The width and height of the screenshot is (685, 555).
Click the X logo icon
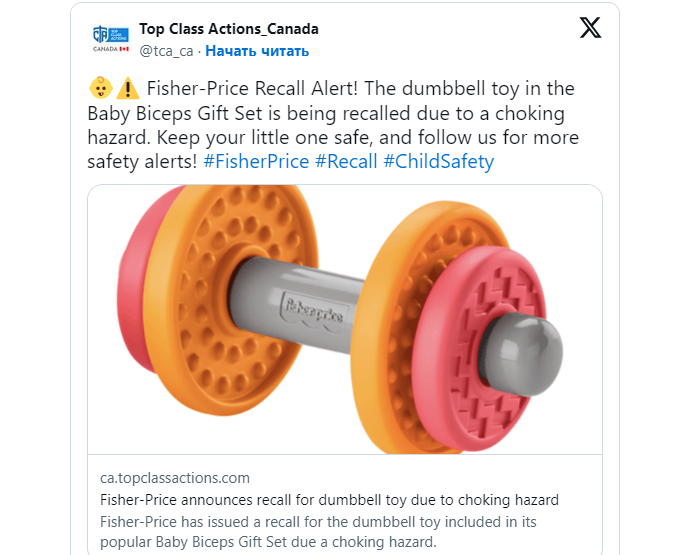(x=591, y=29)
